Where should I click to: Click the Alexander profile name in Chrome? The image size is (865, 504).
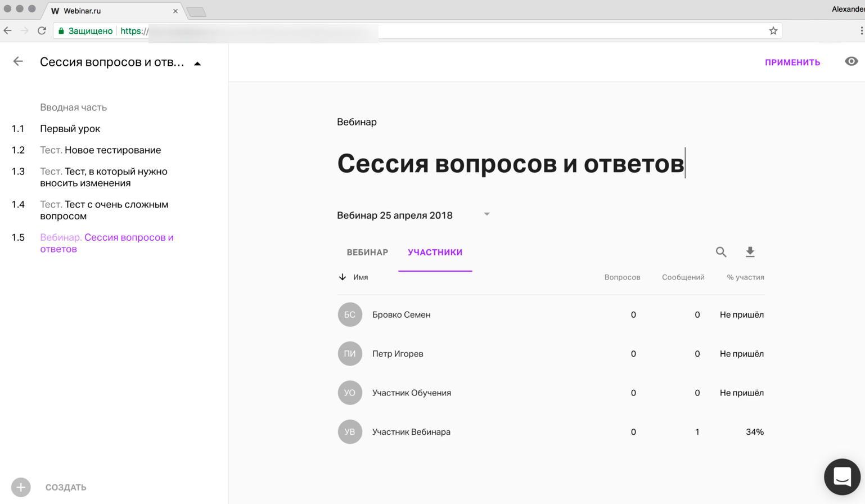(848, 9)
